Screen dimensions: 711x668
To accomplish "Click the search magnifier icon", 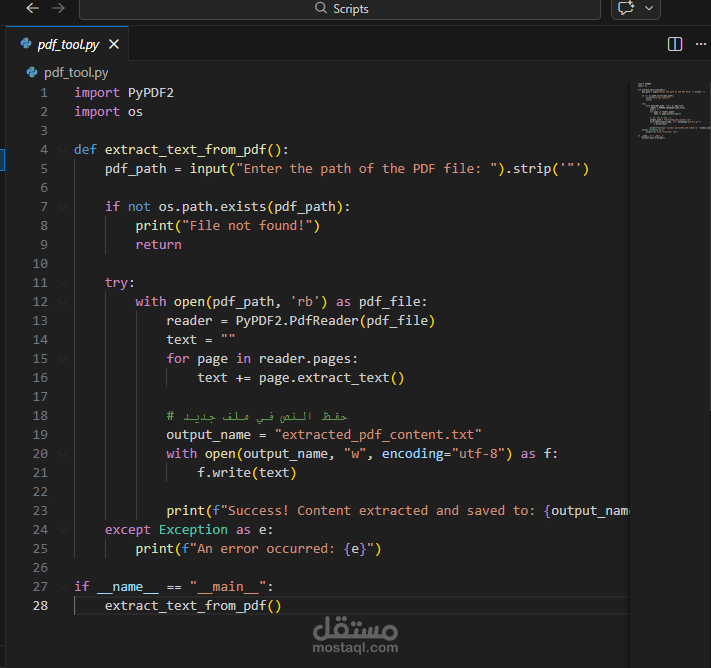I will 321,8.
